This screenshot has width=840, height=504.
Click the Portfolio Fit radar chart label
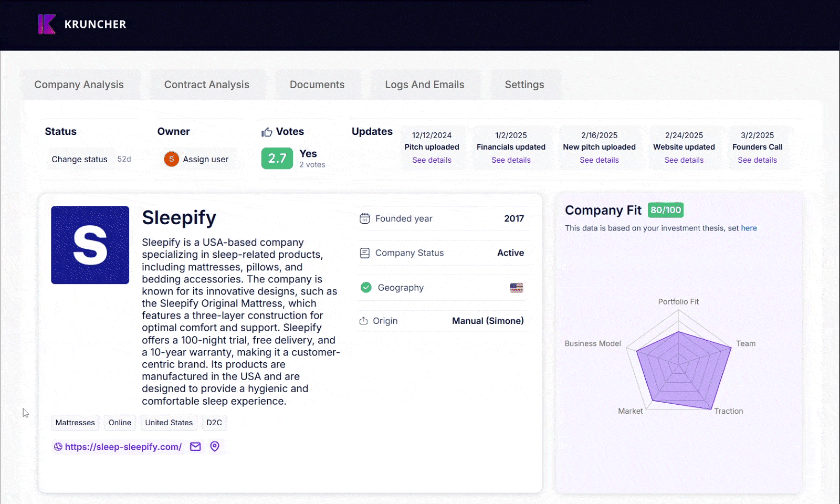point(678,301)
